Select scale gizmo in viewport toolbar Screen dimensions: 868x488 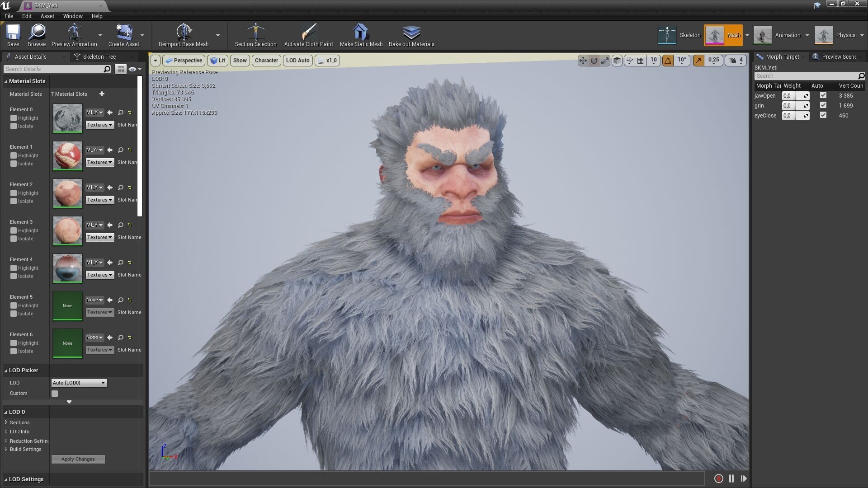[x=604, y=61]
